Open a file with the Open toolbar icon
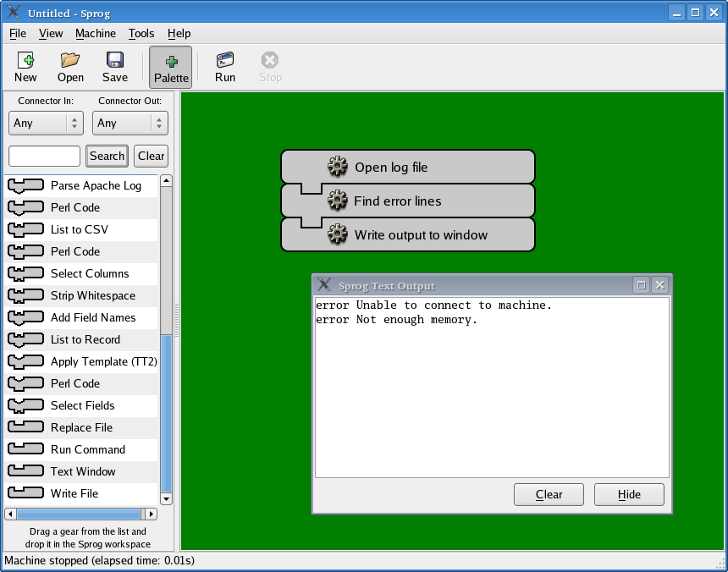The height and width of the screenshot is (572, 728). pyautogui.click(x=70, y=67)
